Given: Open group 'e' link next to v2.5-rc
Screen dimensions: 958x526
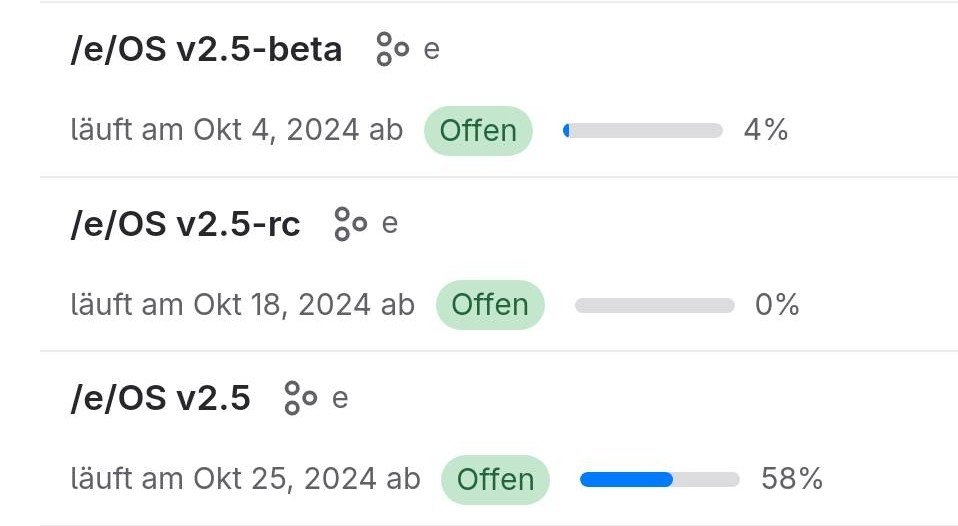Looking at the screenshot, I should 390,224.
